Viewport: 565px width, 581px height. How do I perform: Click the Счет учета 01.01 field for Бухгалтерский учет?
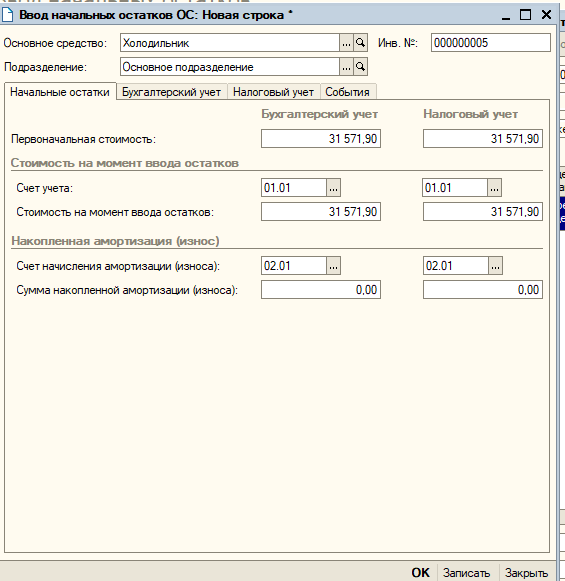[293, 188]
